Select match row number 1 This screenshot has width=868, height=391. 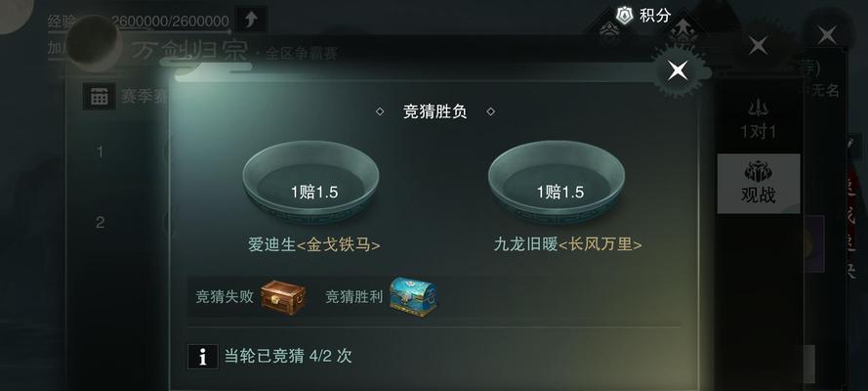[x=100, y=152]
